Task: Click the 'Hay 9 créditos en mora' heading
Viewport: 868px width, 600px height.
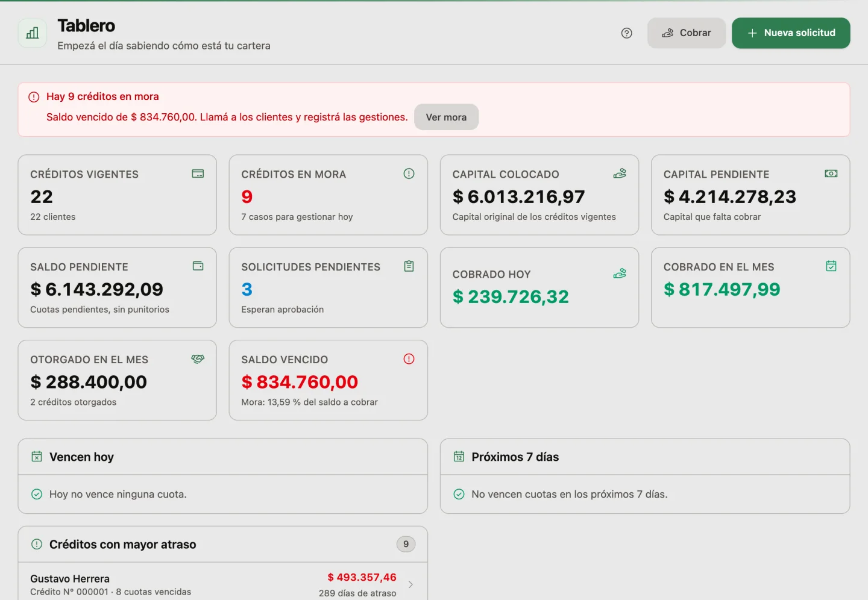Action: [x=102, y=96]
